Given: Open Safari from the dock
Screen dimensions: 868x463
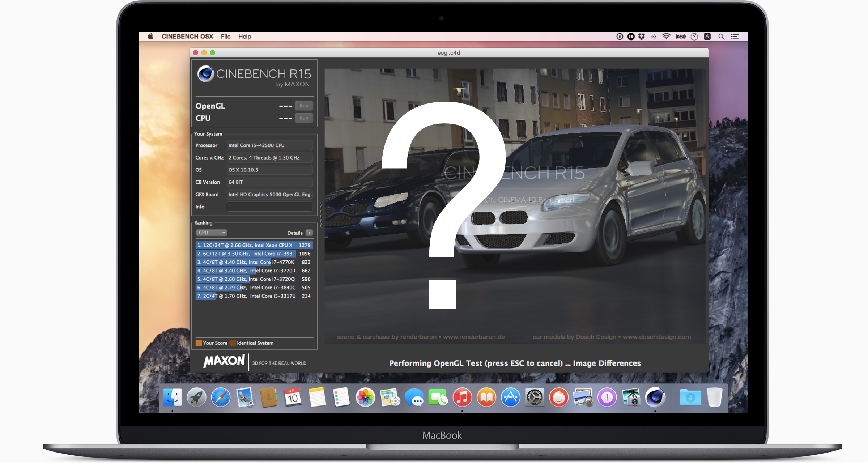Looking at the screenshot, I should [x=220, y=398].
